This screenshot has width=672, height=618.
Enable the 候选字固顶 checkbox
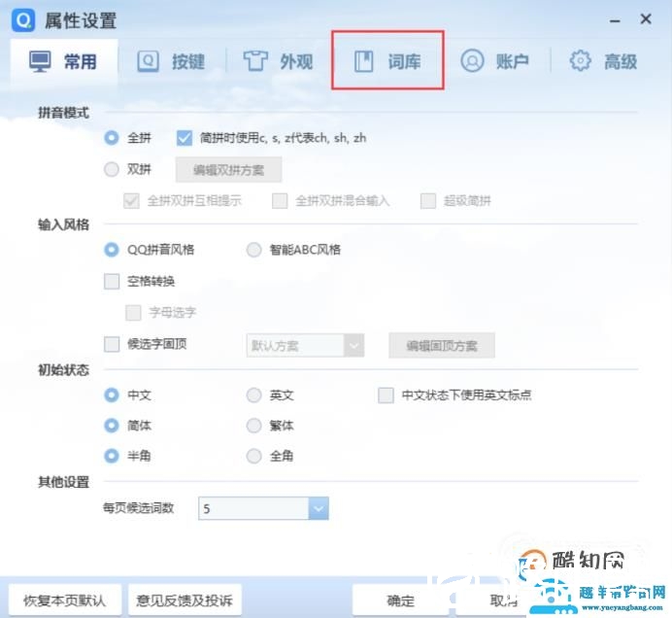pos(112,344)
